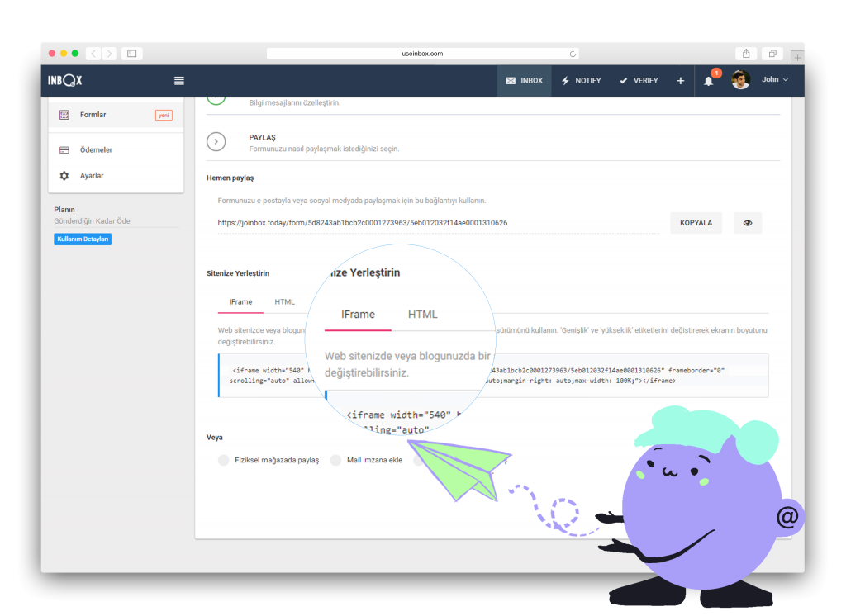
Task: Click the plus icon in header
Action: click(x=680, y=81)
